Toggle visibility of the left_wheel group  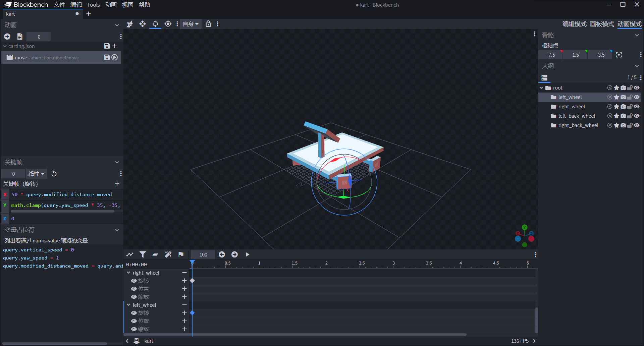coord(636,97)
